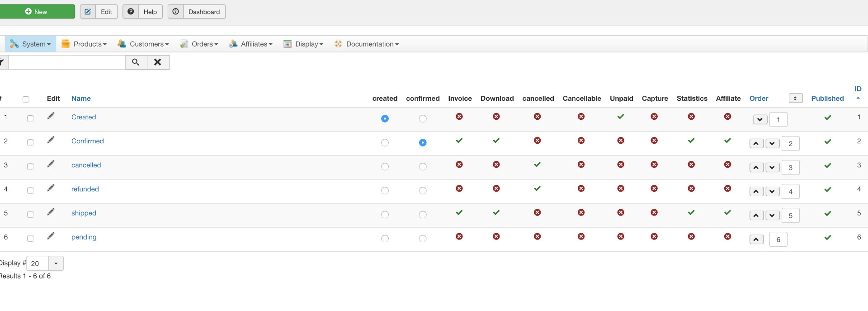
Task: Click into the search filter text field
Action: tap(66, 62)
